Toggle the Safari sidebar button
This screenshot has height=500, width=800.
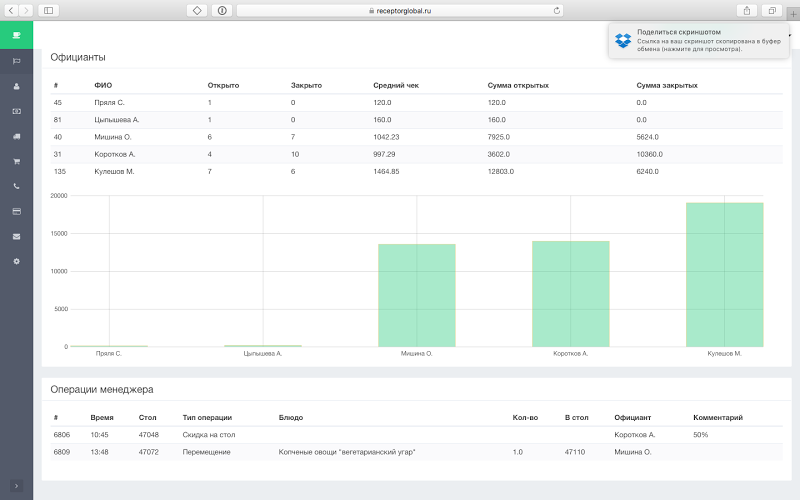(48, 10)
